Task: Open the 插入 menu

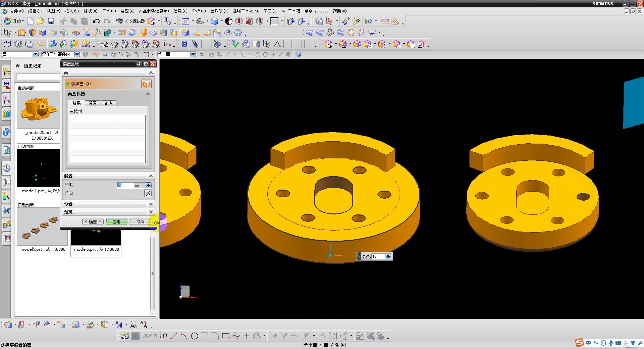Action: click(72, 11)
